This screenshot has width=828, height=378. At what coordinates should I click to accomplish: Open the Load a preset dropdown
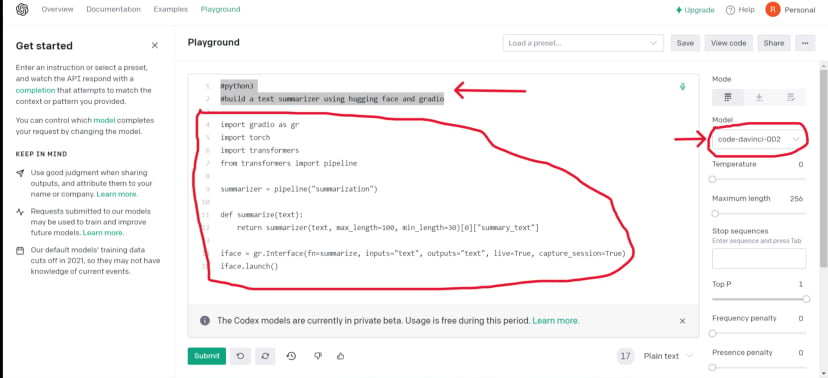click(583, 43)
